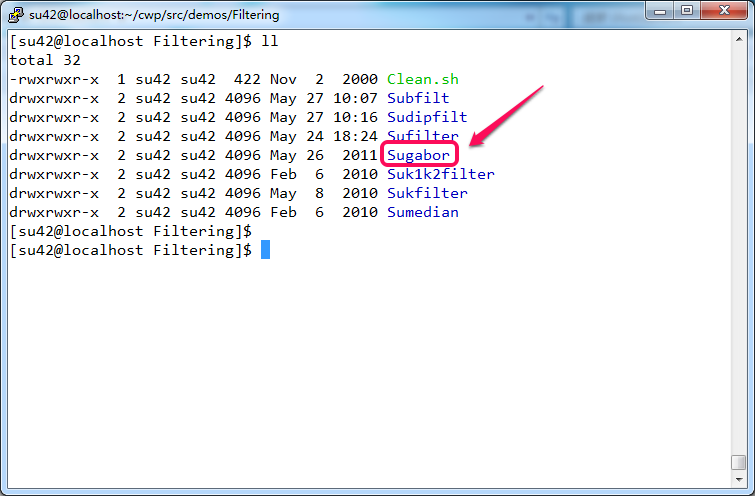755x496 pixels.
Task: Click the vertical scrollbar thumb
Action: pyautogui.click(x=739, y=462)
